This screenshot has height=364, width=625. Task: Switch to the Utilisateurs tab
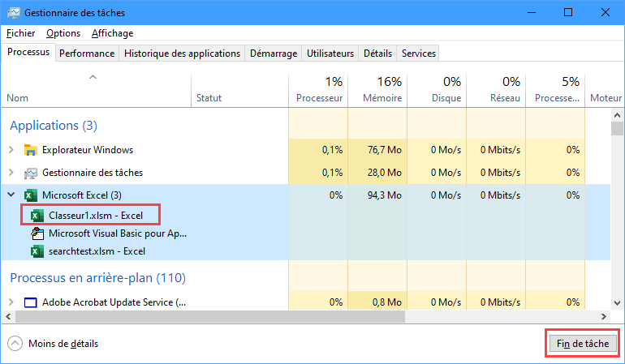pyautogui.click(x=330, y=54)
